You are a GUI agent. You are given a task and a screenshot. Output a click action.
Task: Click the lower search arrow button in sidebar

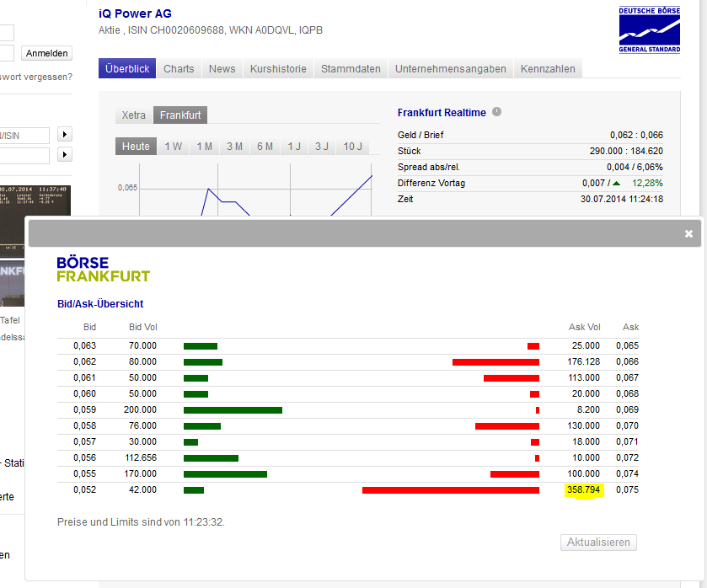tap(65, 155)
